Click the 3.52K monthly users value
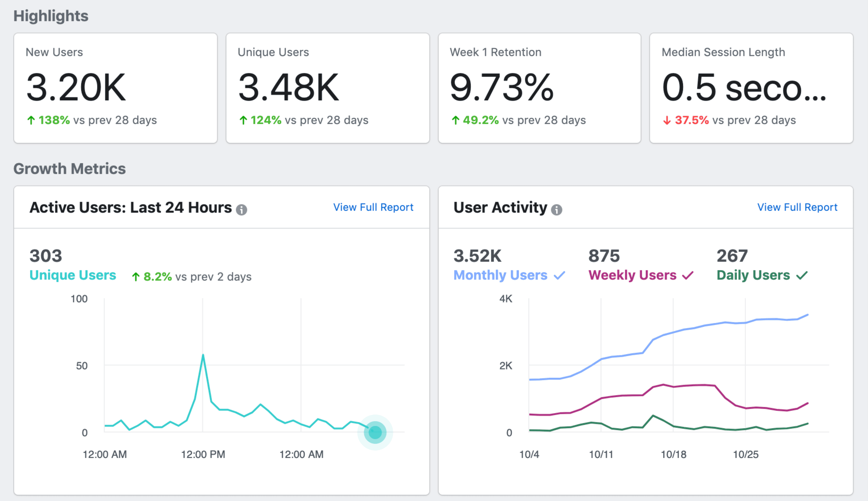The width and height of the screenshot is (868, 501). coord(477,256)
